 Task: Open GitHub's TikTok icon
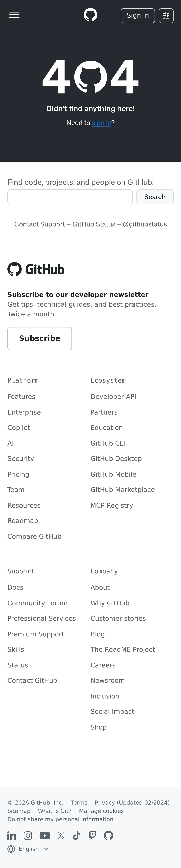[77, 835]
